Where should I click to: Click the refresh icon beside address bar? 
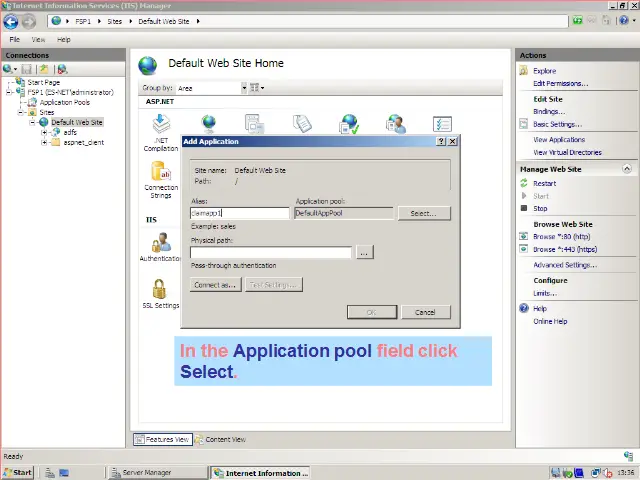click(577, 20)
